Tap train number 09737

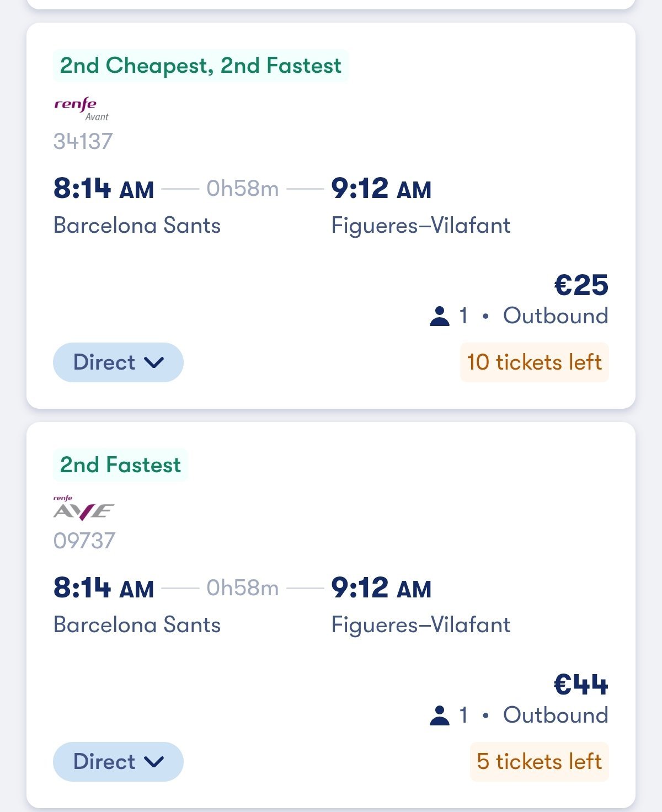[84, 541]
